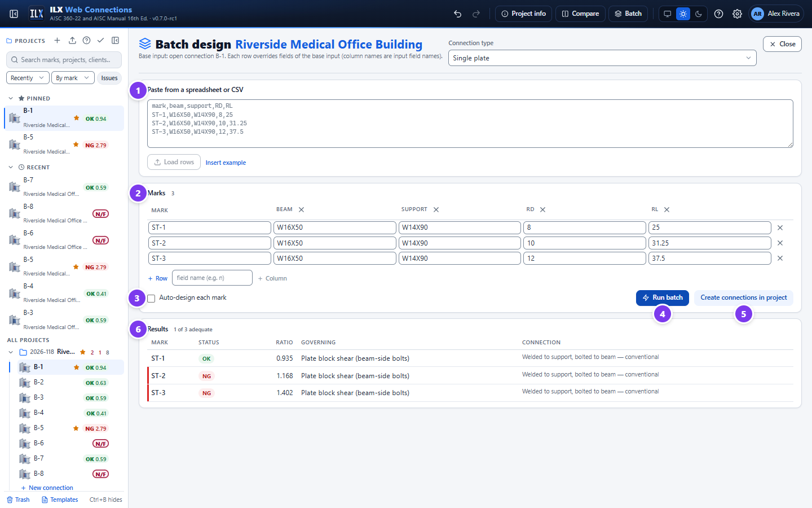Delete row ST-3 from the marks table

coord(780,258)
